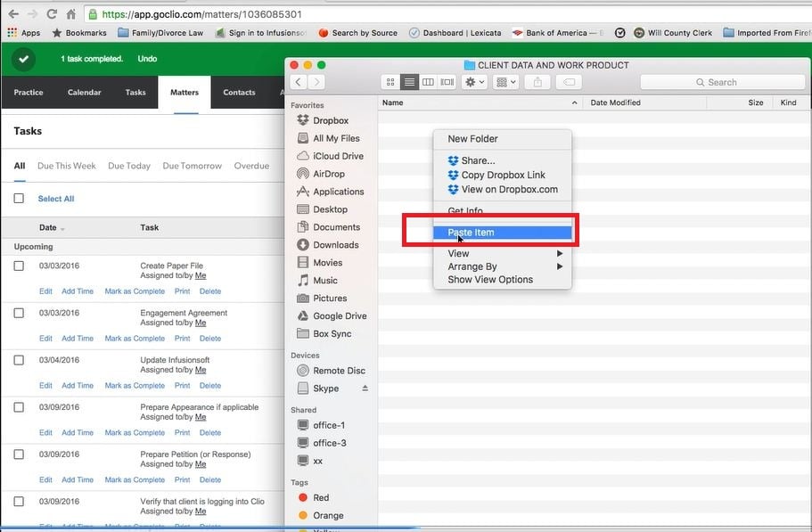
Task: Open the Calendar tab in Clio
Action: [85, 93]
